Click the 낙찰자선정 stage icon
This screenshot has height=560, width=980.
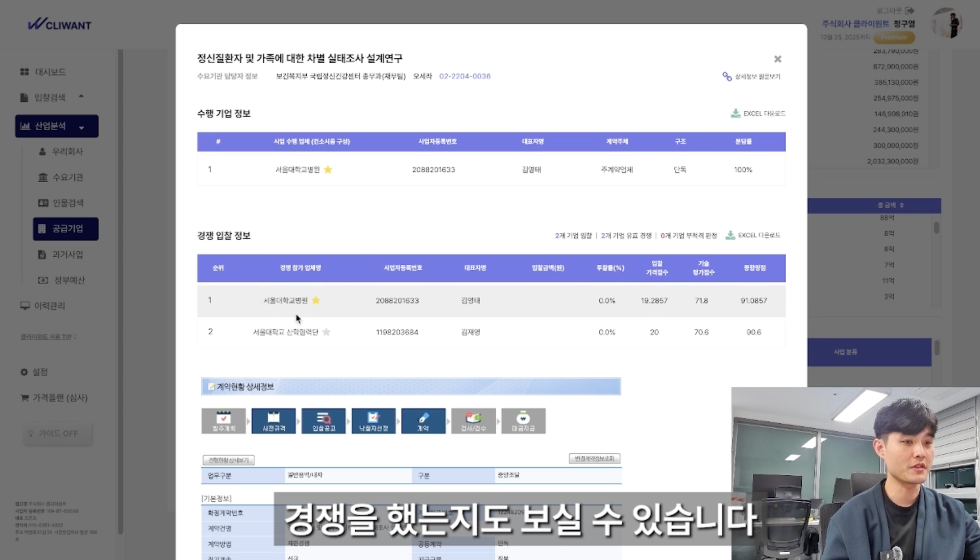coord(373,421)
